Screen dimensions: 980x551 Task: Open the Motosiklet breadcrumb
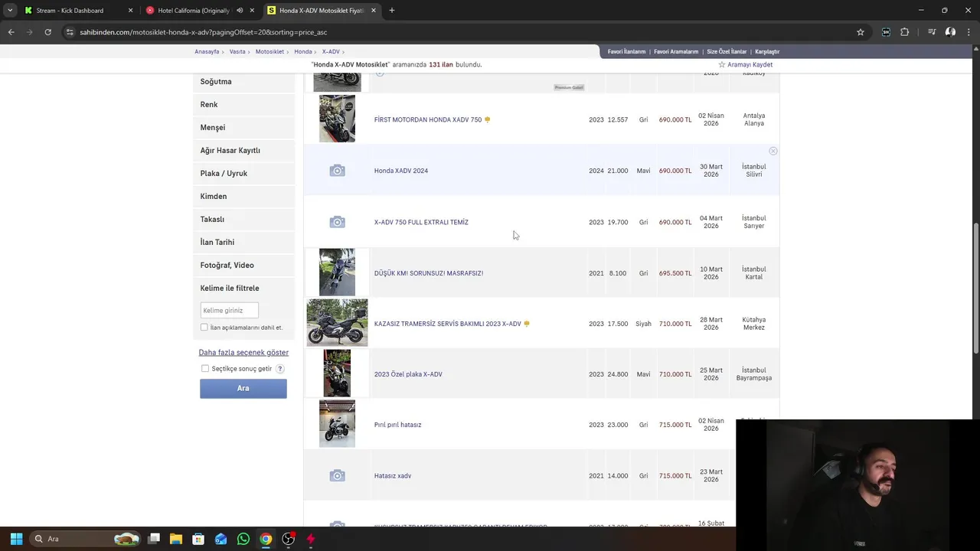pyautogui.click(x=269, y=51)
